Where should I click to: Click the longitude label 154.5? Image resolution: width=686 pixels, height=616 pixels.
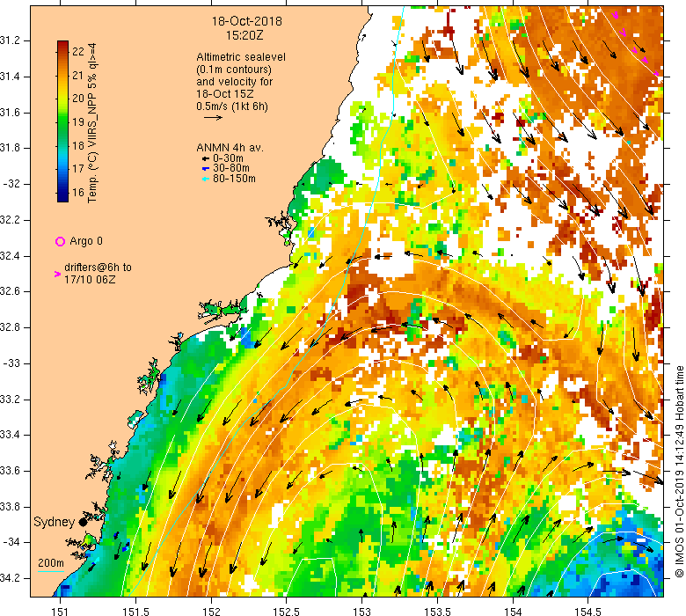[x=587, y=612]
